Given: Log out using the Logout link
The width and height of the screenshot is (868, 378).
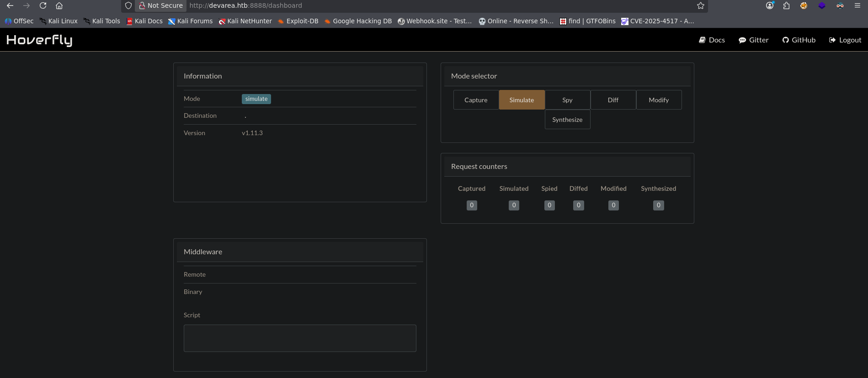Looking at the screenshot, I should [x=845, y=40].
